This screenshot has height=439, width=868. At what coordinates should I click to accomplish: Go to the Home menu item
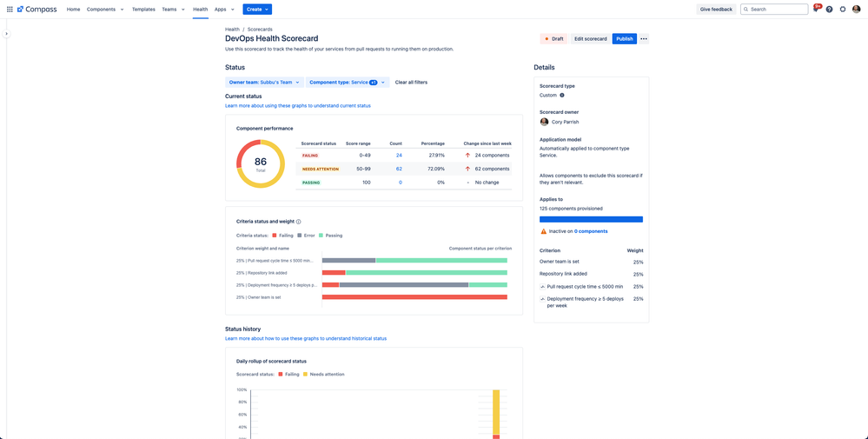tap(73, 10)
